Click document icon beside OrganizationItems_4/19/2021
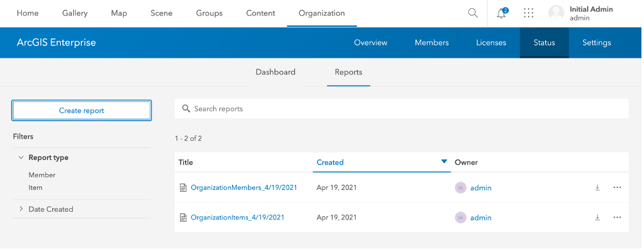This screenshot has width=644, height=251. tap(183, 217)
